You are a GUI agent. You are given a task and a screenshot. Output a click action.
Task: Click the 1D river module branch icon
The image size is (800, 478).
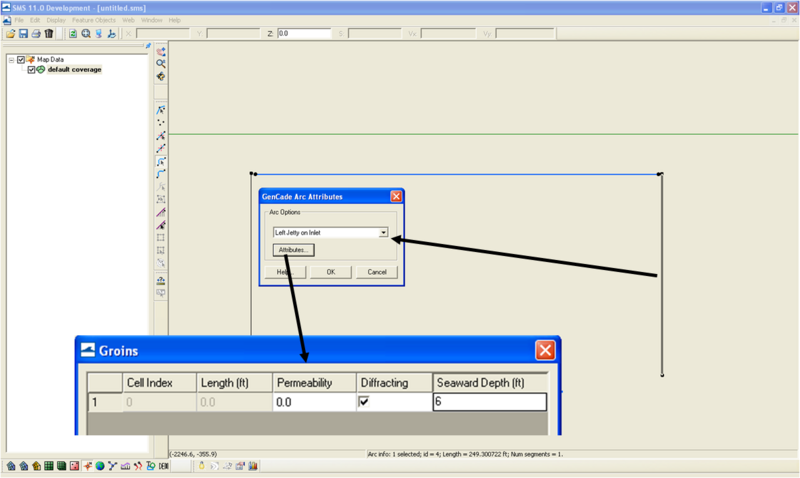pyautogui.click(x=113, y=466)
